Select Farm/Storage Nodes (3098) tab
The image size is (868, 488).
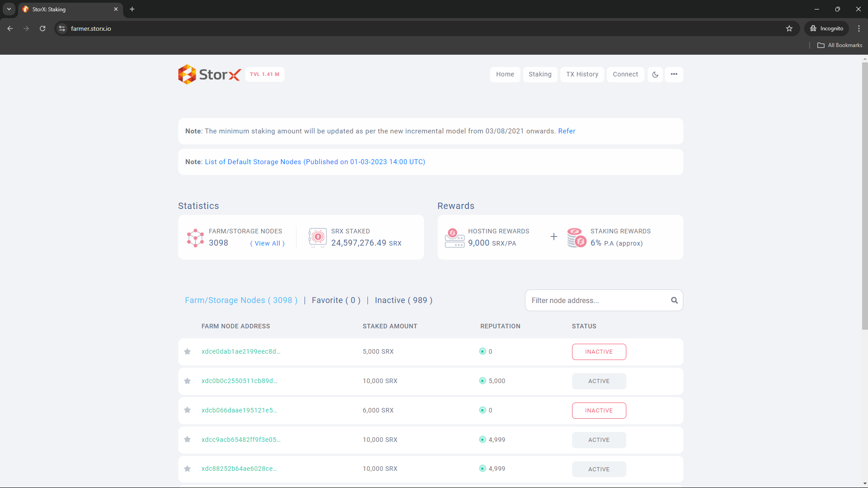pos(241,300)
